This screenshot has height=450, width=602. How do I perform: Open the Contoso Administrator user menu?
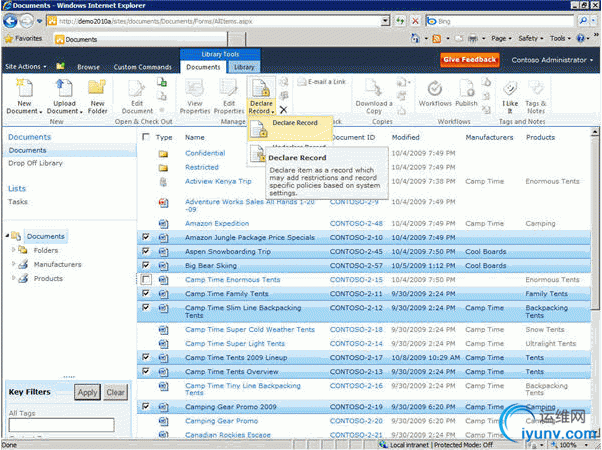click(x=552, y=60)
